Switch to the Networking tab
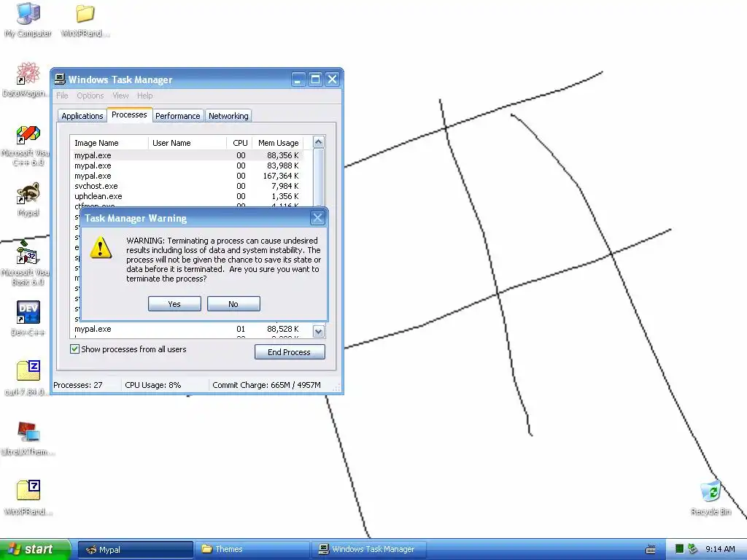The height and width of the screenshot is (560, 747). [x=228, y=116]
